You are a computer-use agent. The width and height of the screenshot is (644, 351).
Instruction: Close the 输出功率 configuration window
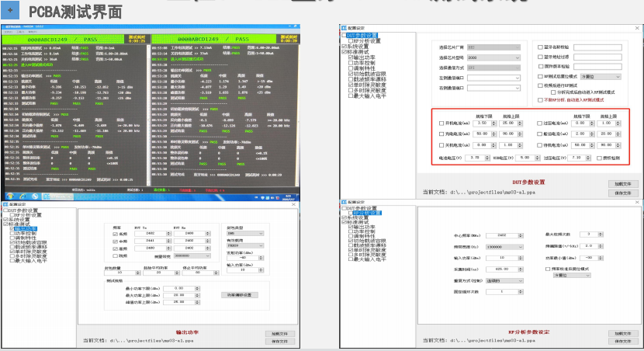tap(293, 204)
